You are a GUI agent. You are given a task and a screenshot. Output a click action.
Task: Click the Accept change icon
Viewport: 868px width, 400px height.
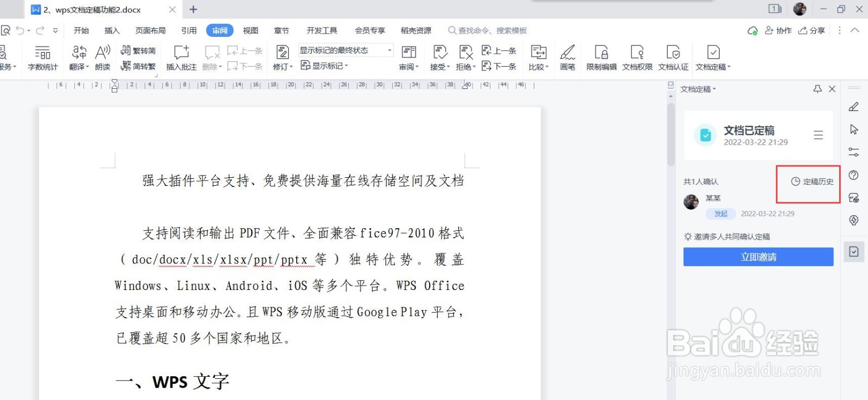(x=440, y=52)
